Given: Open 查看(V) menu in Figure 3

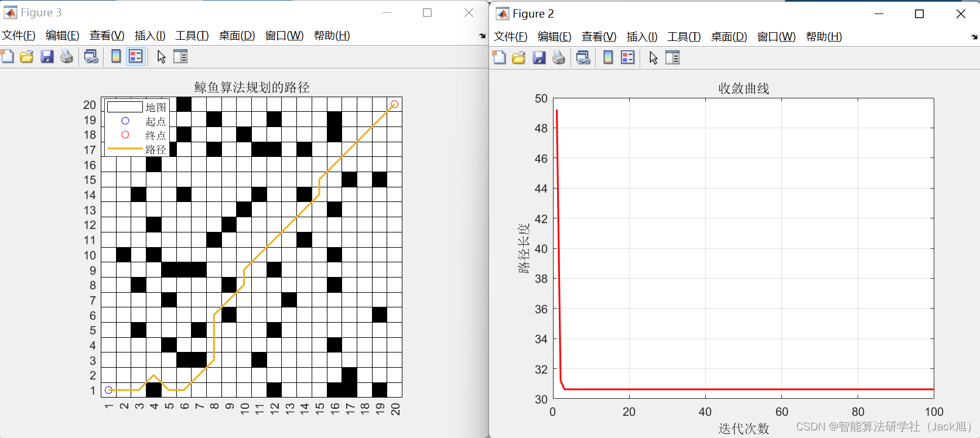Looking at the screenshot, I should click(x=107, y=36).
